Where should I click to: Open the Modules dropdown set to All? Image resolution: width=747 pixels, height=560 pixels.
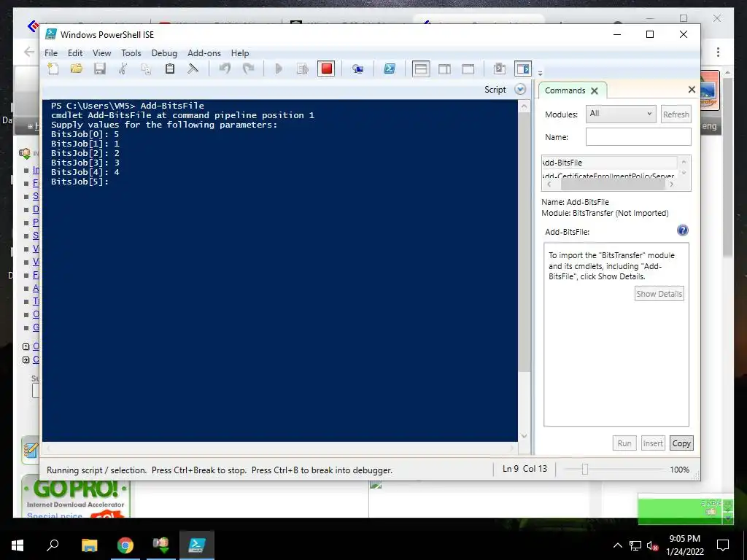tap(621, 114)
